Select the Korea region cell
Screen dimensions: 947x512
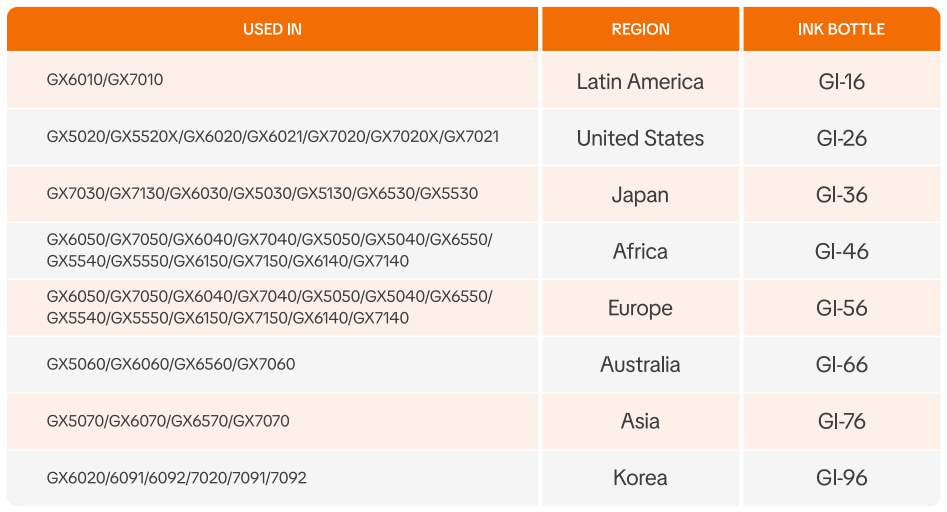640,478
